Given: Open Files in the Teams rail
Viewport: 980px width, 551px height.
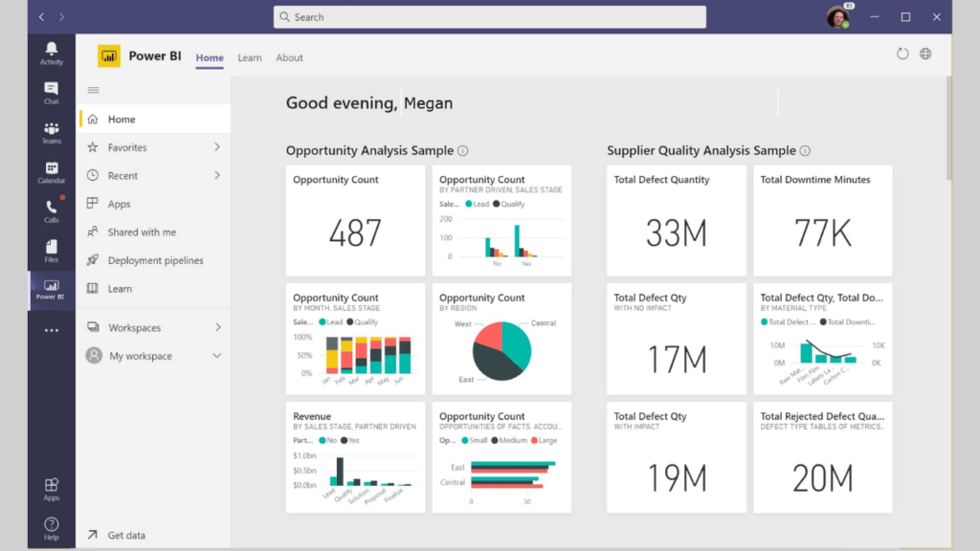Looking at the screenshot, I should click(x=52, y=251).
